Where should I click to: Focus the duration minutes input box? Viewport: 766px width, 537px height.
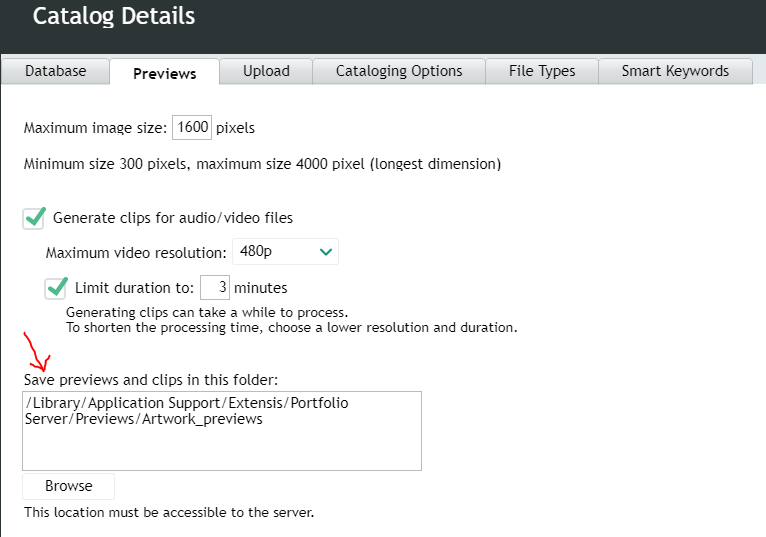point(215,288)
